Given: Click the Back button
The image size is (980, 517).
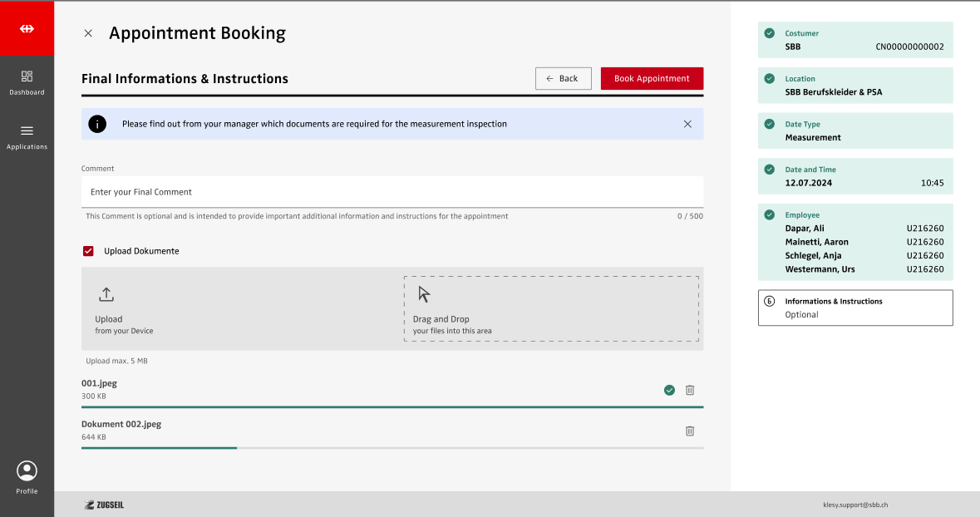Looking at the screenshot, I should point(563,78).
